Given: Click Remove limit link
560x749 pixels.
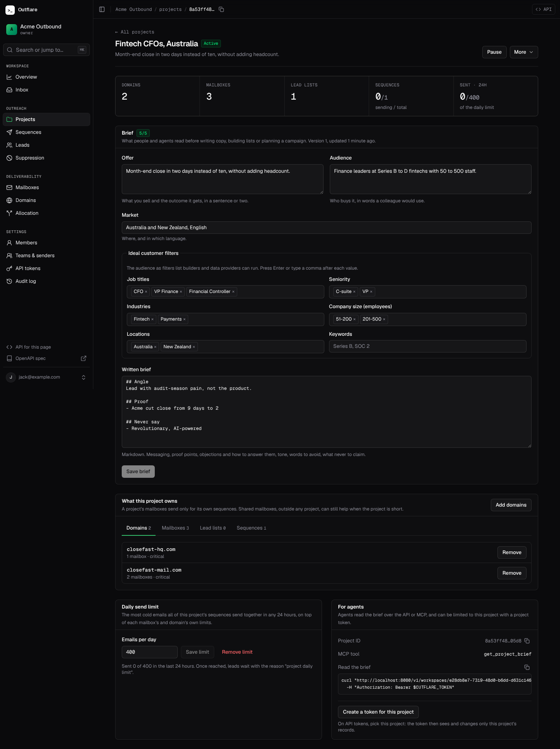Looking at the screenshot, I should pyautogui.click(x=237, y=652).
